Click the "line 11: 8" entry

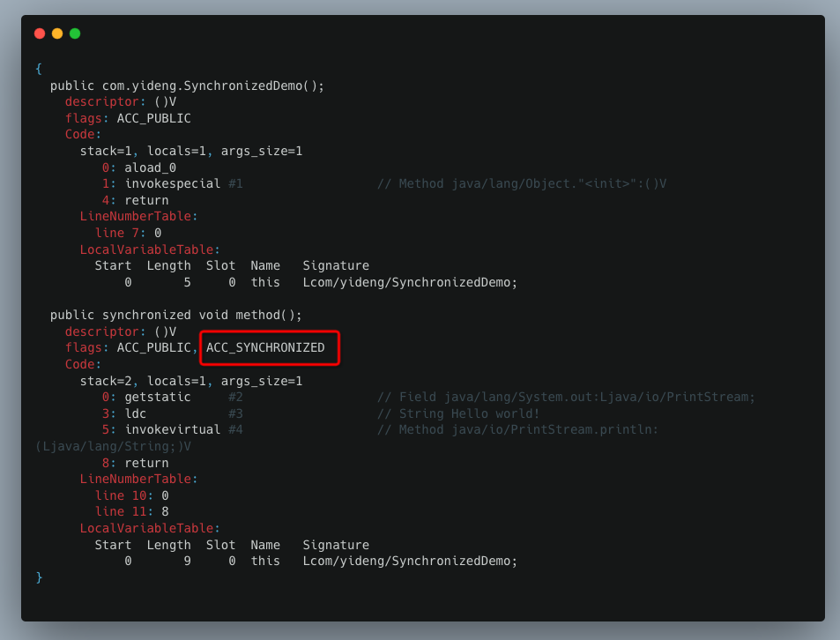pos(132,511)
